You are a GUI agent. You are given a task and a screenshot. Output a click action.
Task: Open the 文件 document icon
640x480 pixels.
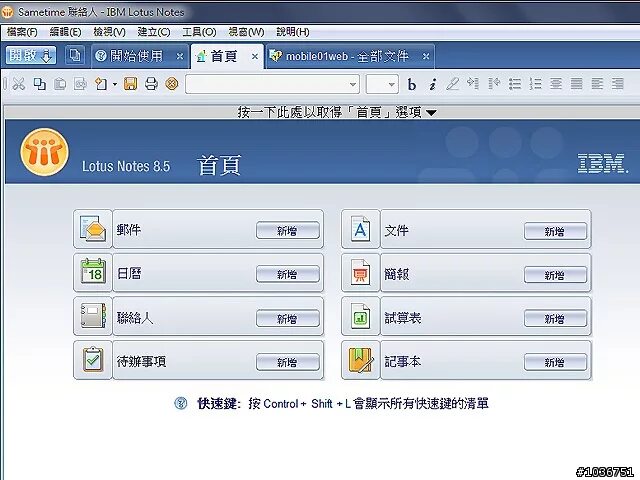pos(360,229)
